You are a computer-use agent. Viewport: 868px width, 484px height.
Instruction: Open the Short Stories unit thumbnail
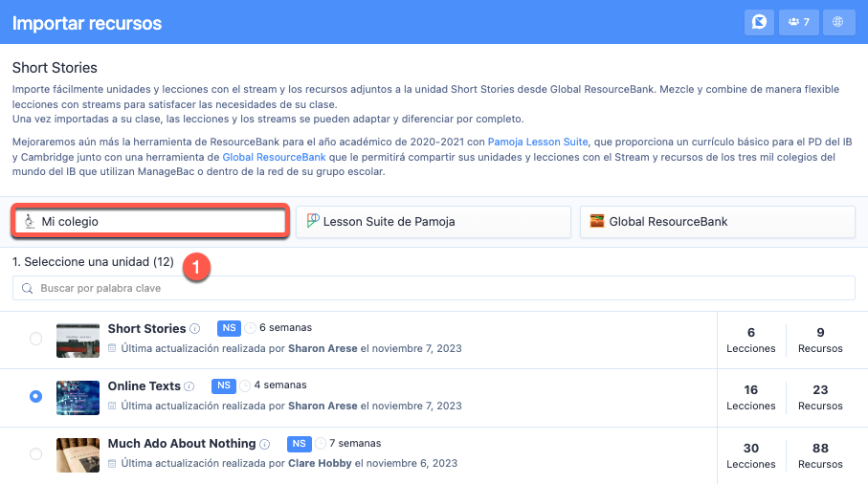pos(78,340)
